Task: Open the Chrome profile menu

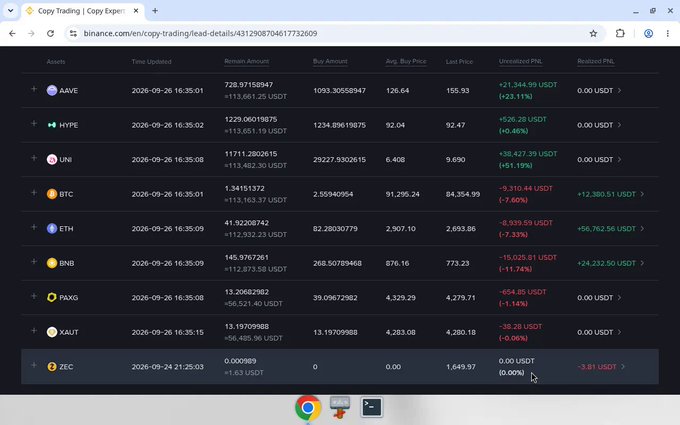Action: click(x=648, y=33)
